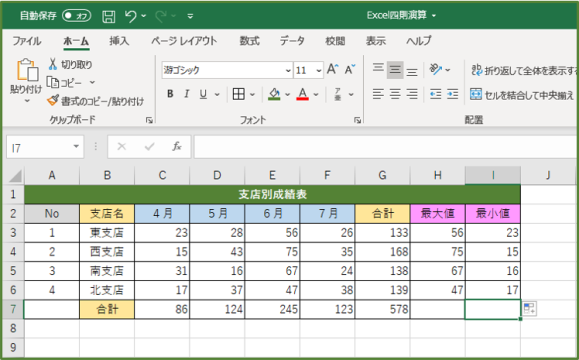Click Merge and Center (セルを結合して中央揃え)
Viewport: 579px width, 360px height.
tap(522, 95)
